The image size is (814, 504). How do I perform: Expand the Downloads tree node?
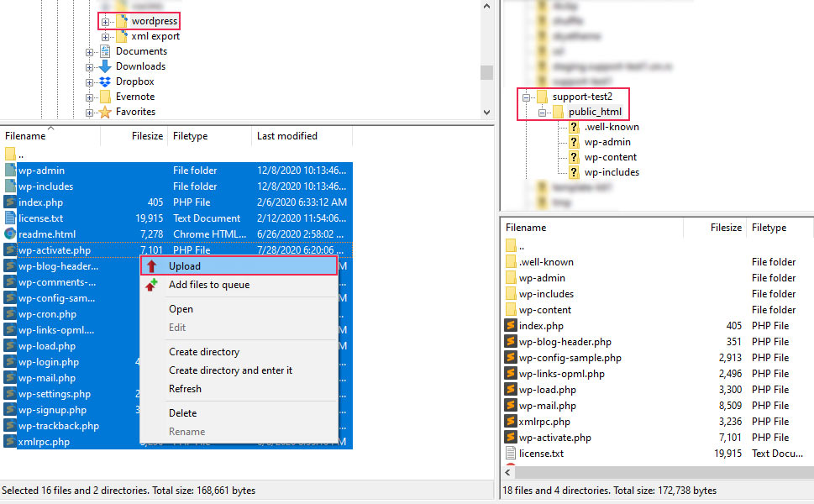[89, 67]
